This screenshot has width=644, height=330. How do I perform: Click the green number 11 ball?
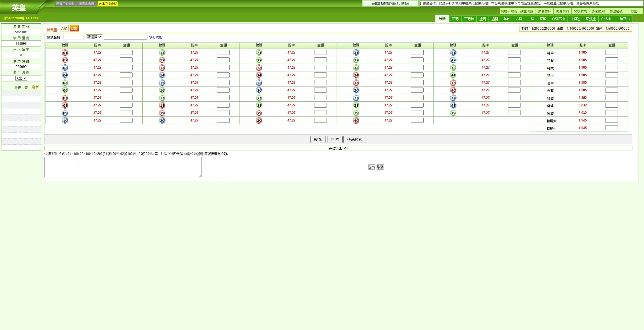[x=162, y=53]
